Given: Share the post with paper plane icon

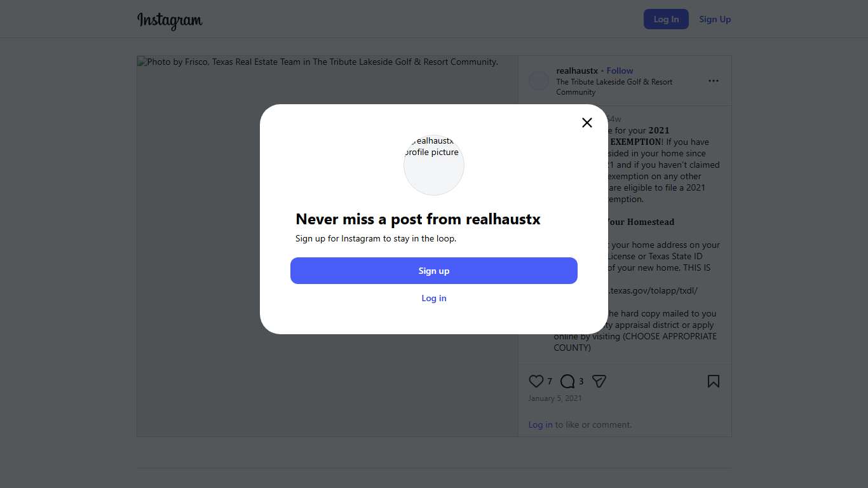Looking at the screenshot, I should (x=599, y=381).
